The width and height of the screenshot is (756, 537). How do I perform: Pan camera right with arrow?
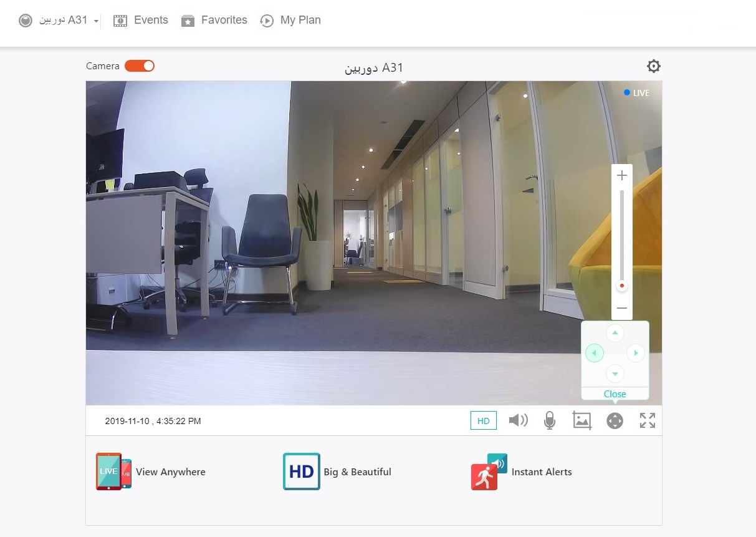pos(635,353)
